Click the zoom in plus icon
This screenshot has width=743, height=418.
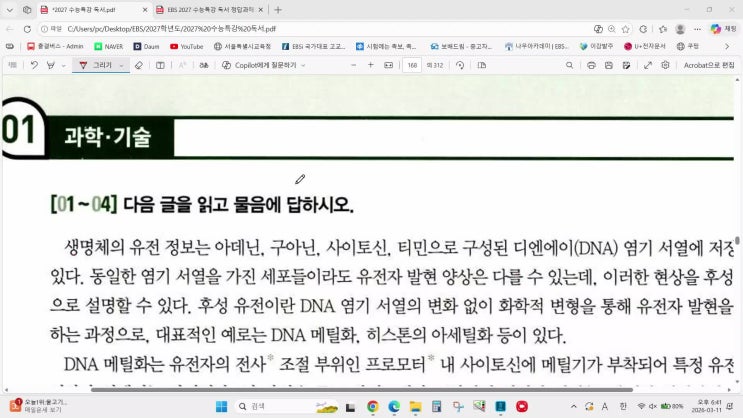coord(371,65)
